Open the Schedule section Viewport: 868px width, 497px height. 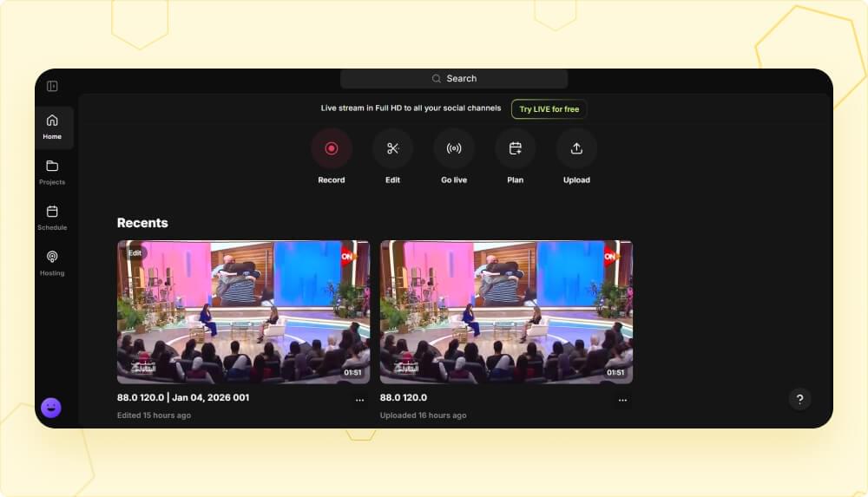click(x=52, y=217)
